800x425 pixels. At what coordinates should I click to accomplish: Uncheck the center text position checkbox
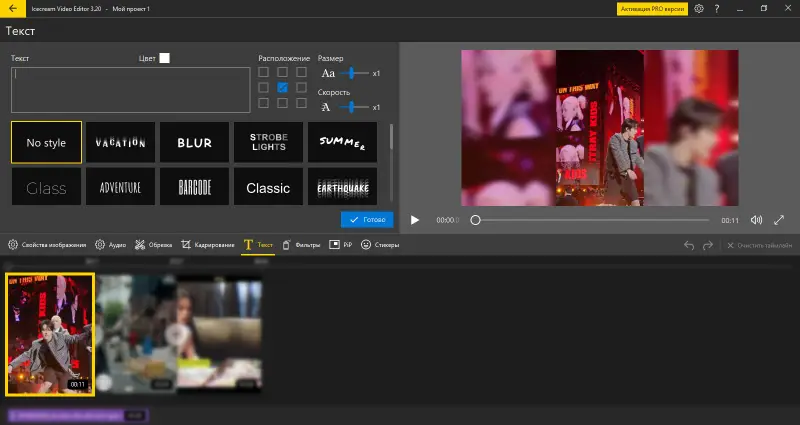click(x=283, y=88)
